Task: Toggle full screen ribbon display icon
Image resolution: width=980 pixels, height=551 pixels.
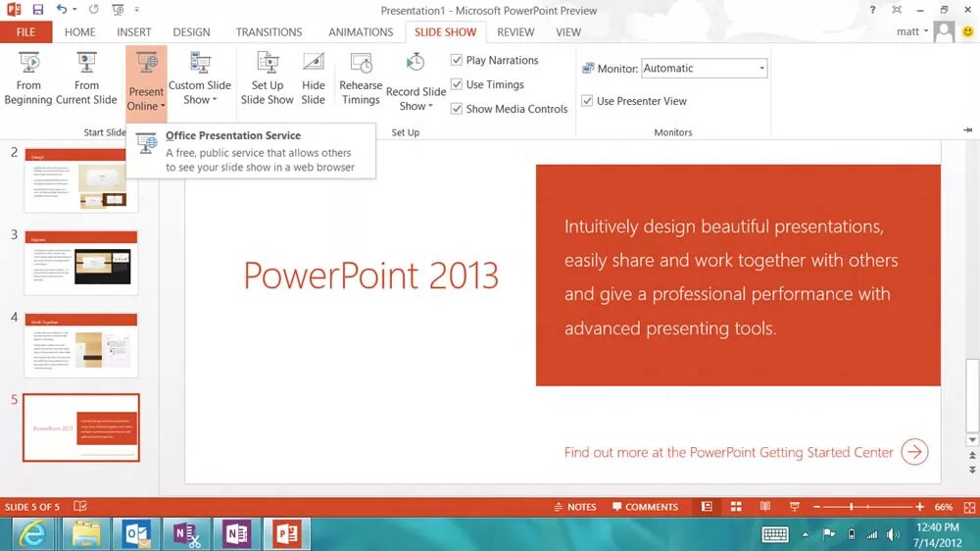Action: click(897, 10)
